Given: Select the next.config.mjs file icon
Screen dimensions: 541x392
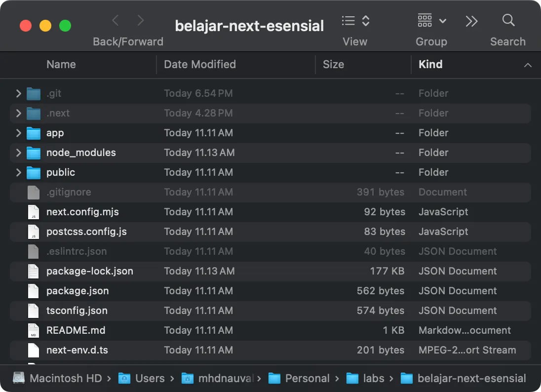Looking at the screenshot, I should click(33, 212).
